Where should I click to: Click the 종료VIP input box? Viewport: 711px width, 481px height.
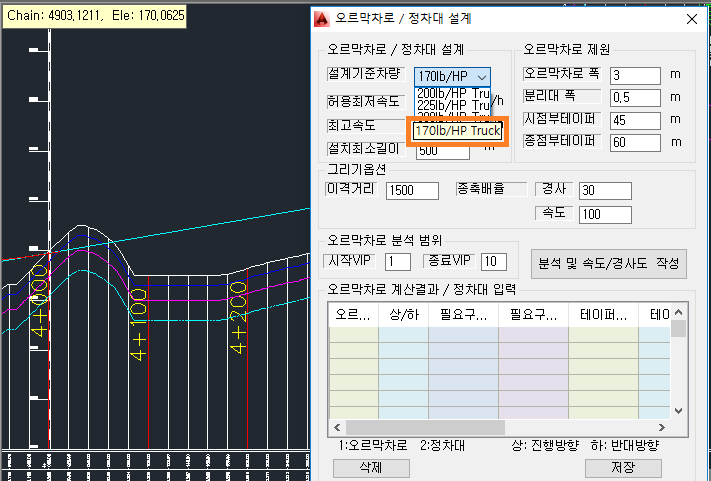(x=494, y=262)
